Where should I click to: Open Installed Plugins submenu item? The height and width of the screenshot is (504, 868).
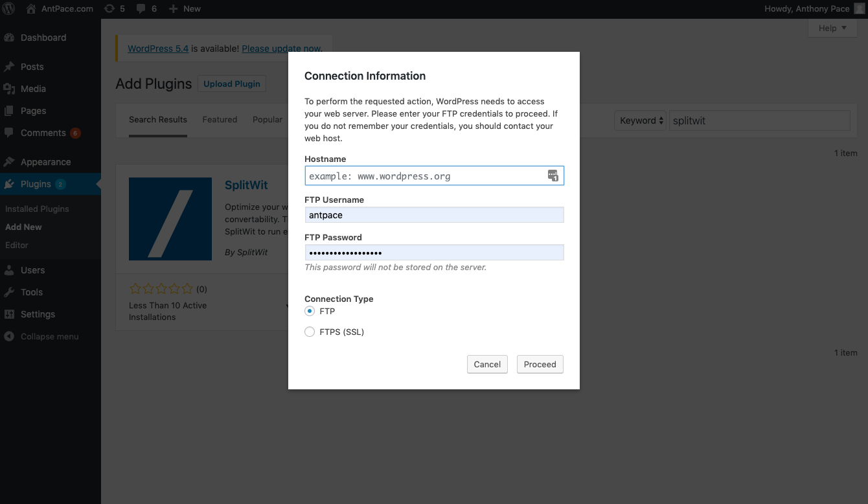coord(37,209)
